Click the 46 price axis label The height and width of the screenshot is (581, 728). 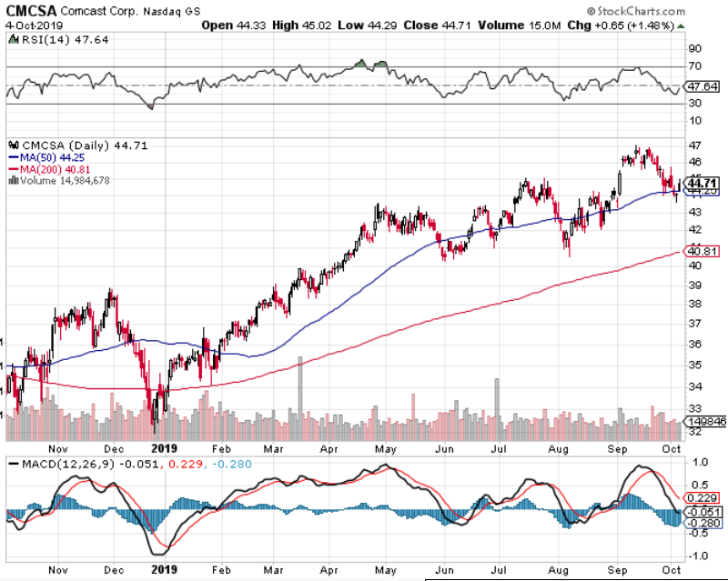[x=695, y=163]
